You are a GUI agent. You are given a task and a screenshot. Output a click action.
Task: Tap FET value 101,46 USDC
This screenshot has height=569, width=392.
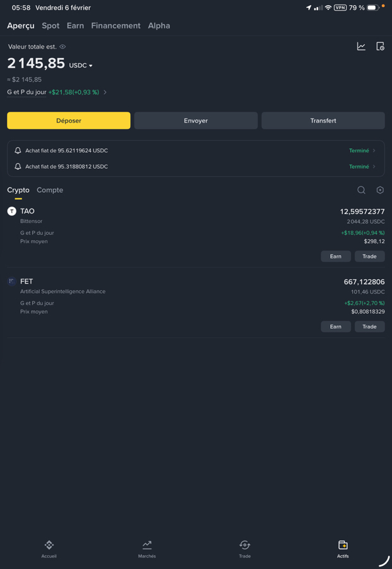[x=368, y=292]
